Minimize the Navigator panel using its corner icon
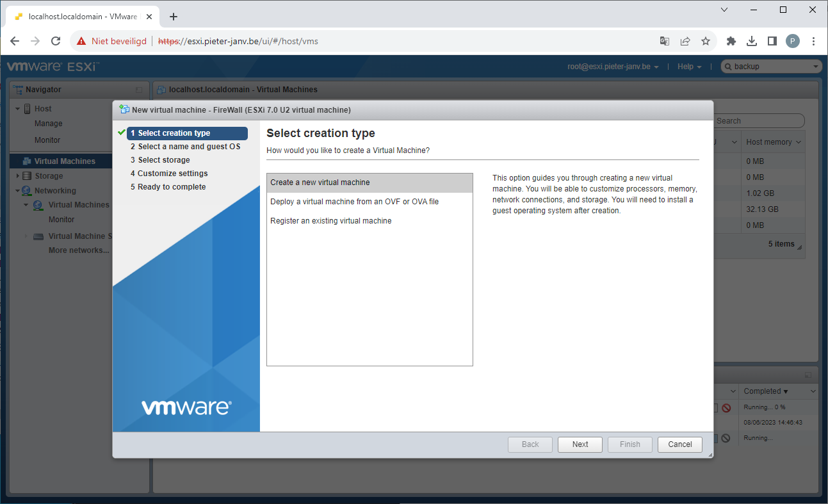Image resolution: width=828 pixels, height=504 pixels. click(x=139, y=90)
